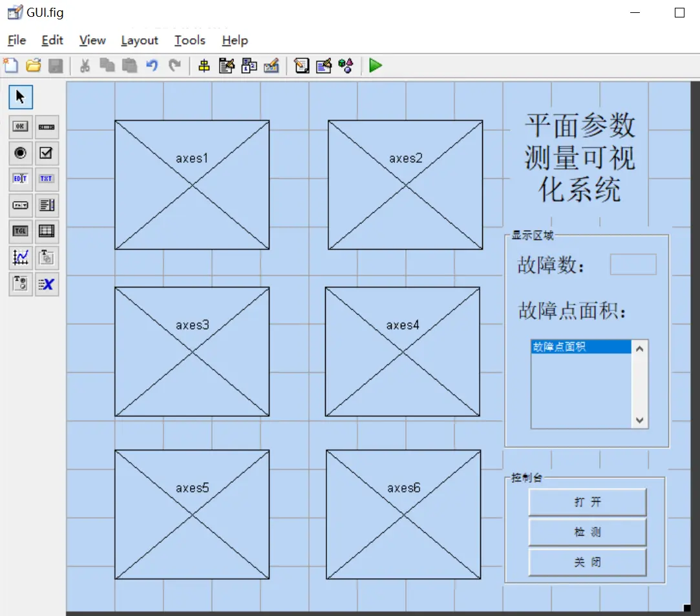Open the Menu Editor
The height and width of the screenshot is (616, 700).
227,66
